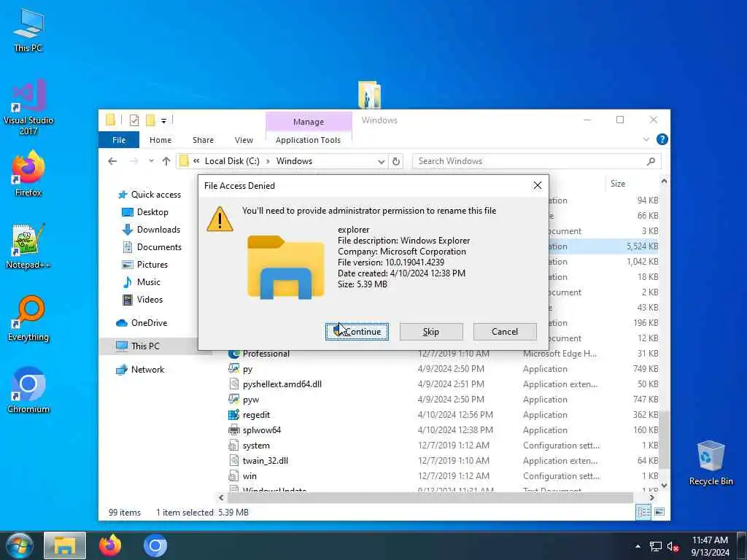The image size is (747, 560).
Task: Switch to the Home ribbon tab
Action: click(x=160, y=140)
